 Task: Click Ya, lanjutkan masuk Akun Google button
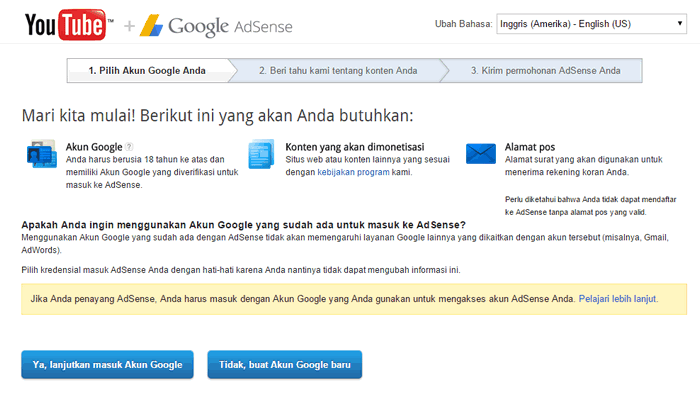point(108,365)
